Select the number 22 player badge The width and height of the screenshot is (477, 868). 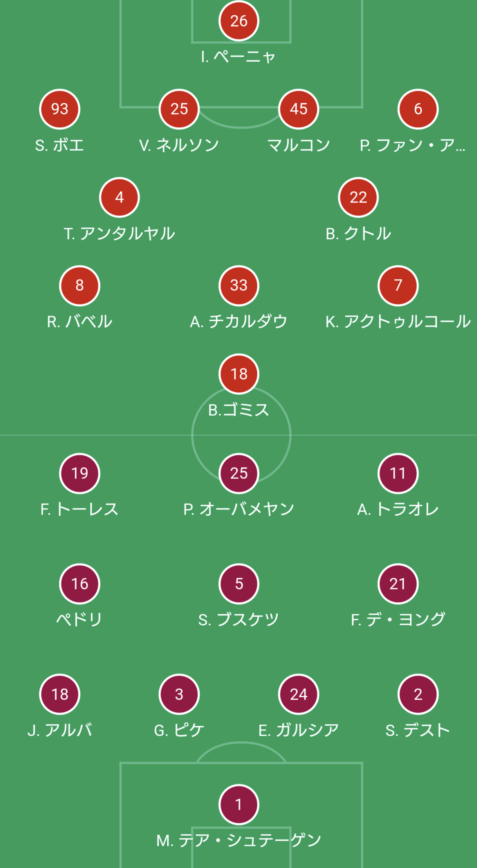(x=358, y=197)
